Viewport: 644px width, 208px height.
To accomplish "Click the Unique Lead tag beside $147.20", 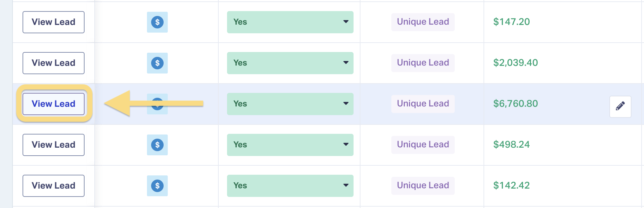I will [x=423, y=22].
